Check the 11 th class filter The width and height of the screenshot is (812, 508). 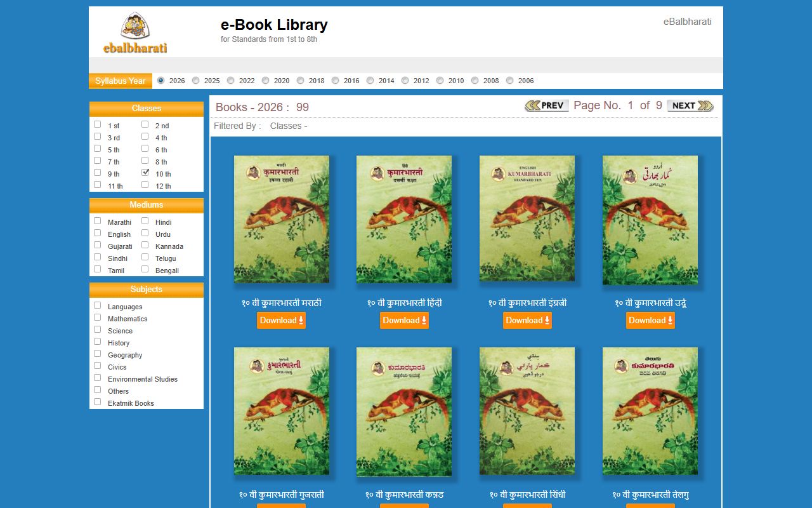pos(98,185)
